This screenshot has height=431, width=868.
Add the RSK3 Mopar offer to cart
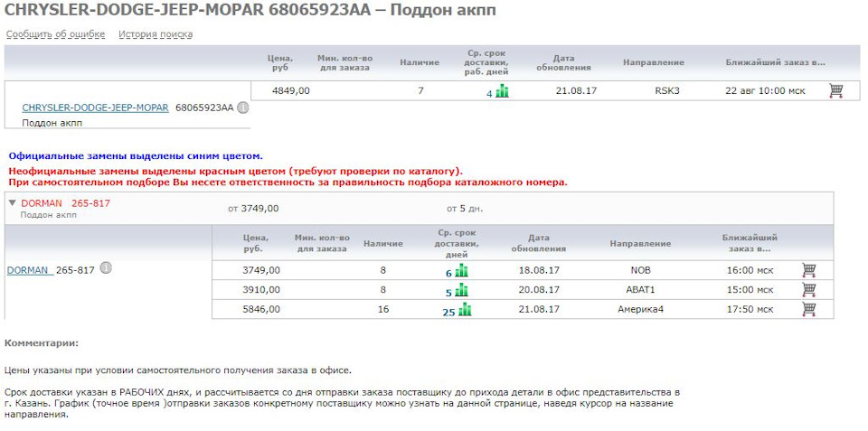[x=835, y=90]
